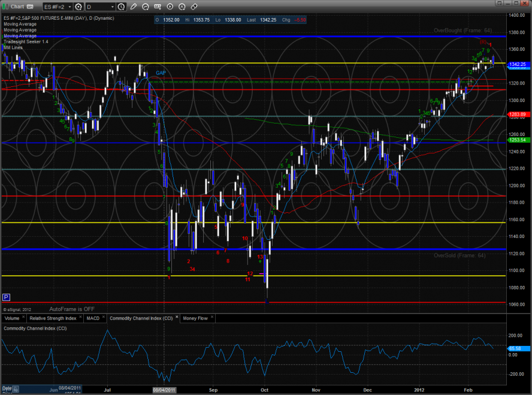Screen dimensions: 532x395
Task: Click the Lo value 1338.00
Action: point(232,20)
